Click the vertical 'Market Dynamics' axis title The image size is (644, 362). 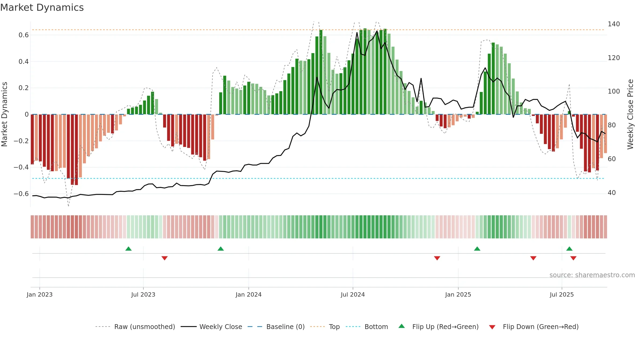point(4,114)
